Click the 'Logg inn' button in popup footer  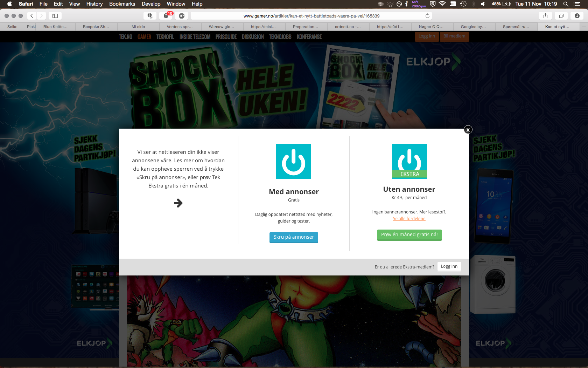(x=449, y=266)
